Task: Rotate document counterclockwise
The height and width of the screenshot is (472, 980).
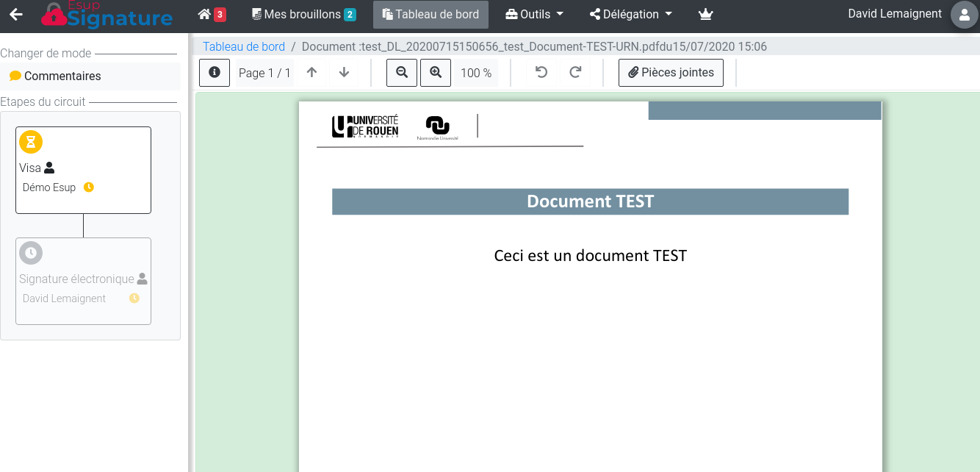Action: [x=541, y=73]
